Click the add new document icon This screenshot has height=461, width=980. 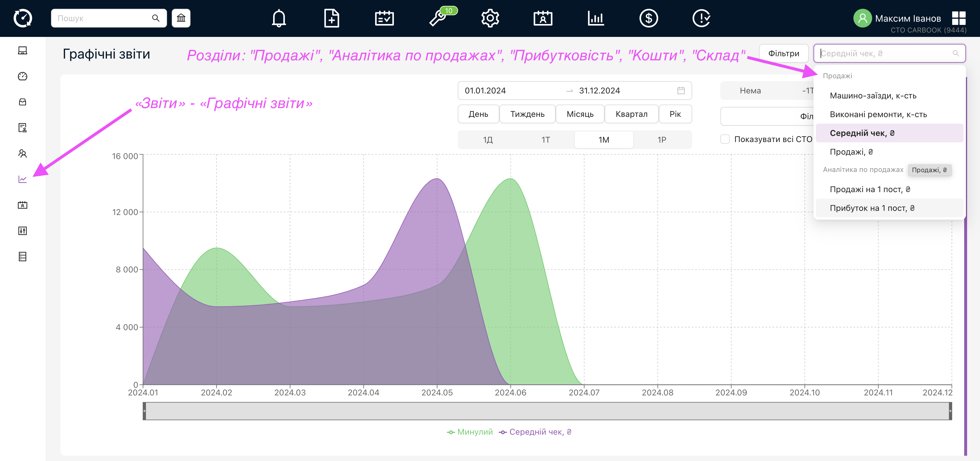pyautogui.click(x=331, y=18)
